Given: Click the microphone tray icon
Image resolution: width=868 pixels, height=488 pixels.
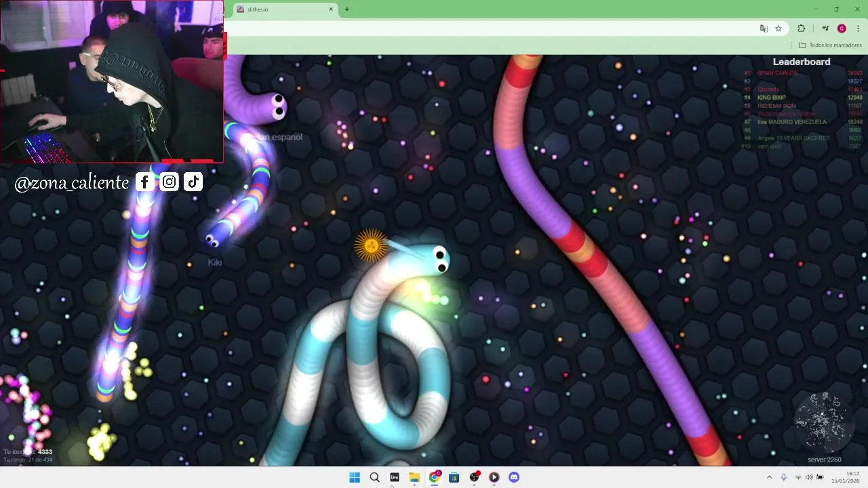Looking at the screenshot, I should 784,477.
